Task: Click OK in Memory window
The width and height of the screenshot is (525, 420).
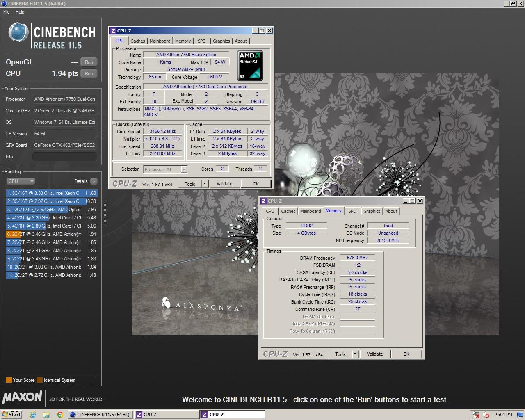Action: [406, 354]
